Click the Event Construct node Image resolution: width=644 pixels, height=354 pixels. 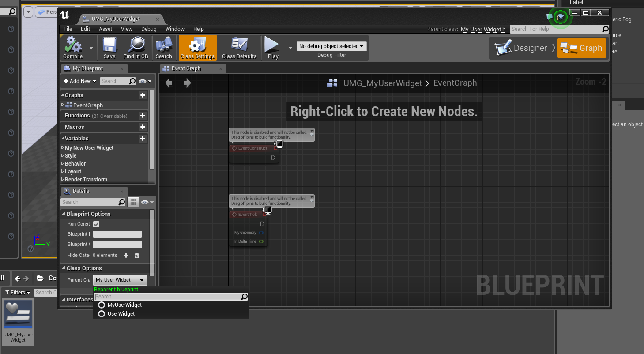254,153
